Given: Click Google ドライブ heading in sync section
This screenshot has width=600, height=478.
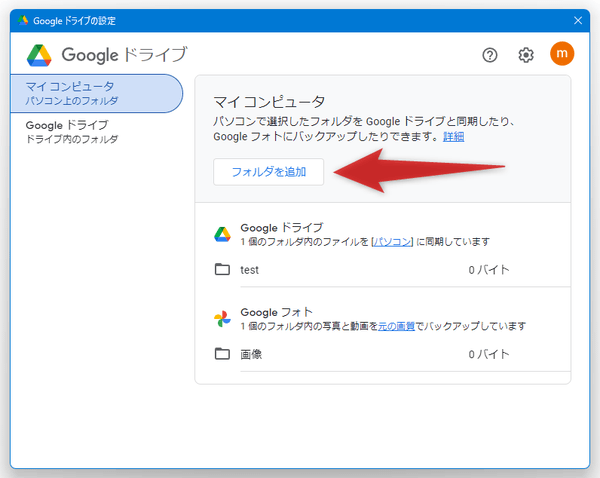Looking at the screenshot, I should (282, 228).
